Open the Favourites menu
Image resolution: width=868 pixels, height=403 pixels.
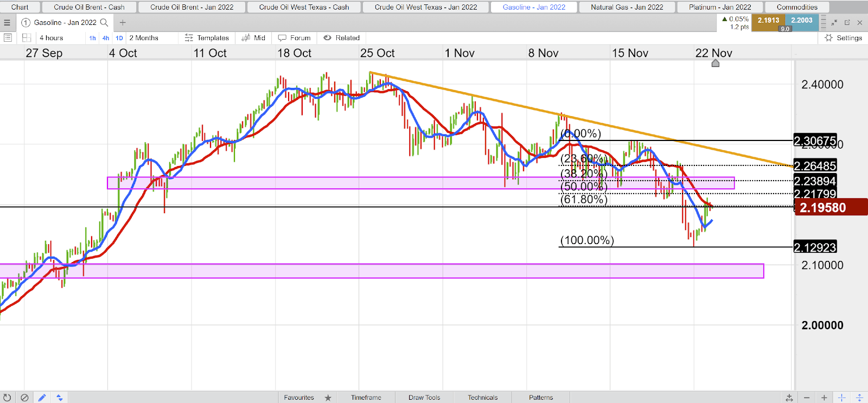299,398
